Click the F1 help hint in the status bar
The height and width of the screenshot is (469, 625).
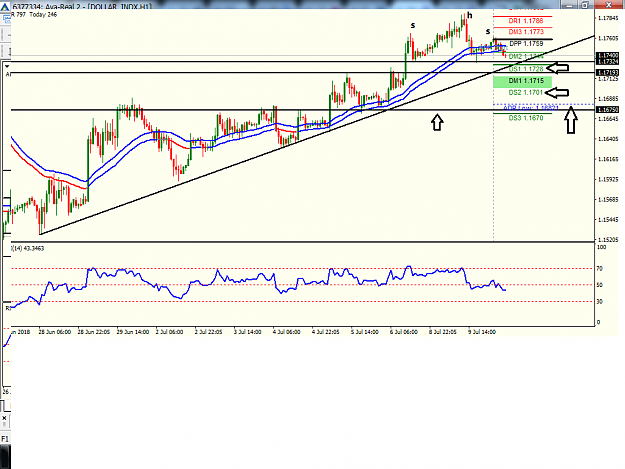coord(4,439)
